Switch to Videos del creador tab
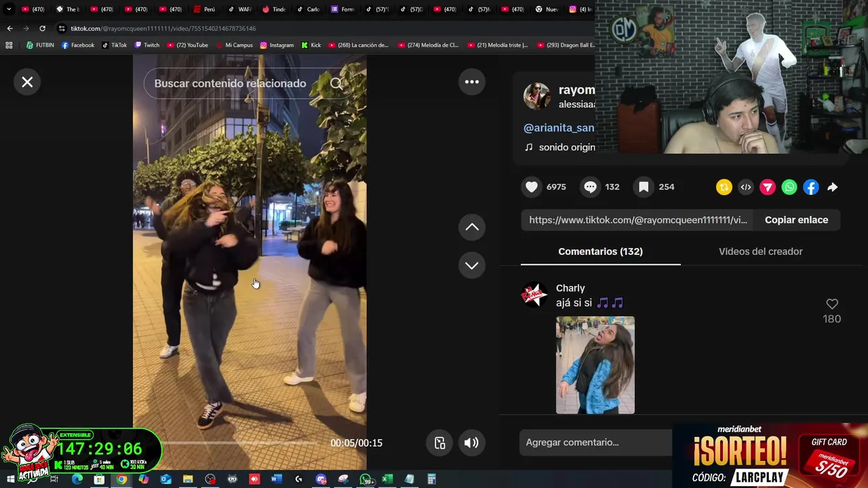 (x=760, y=251)
